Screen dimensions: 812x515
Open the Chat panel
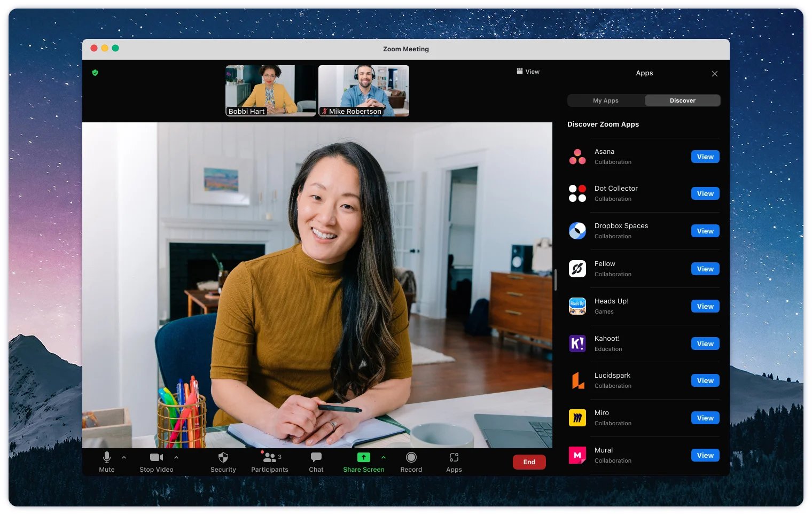pyautogui.click(x=316, y=458)
